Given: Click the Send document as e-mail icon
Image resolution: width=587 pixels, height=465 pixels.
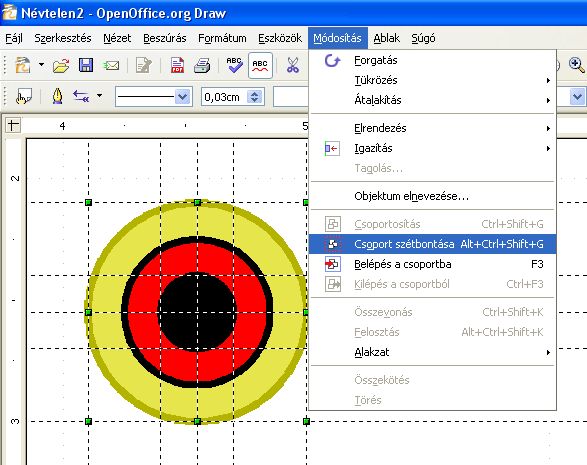Looking at the screenshot, I should point(111,66).
